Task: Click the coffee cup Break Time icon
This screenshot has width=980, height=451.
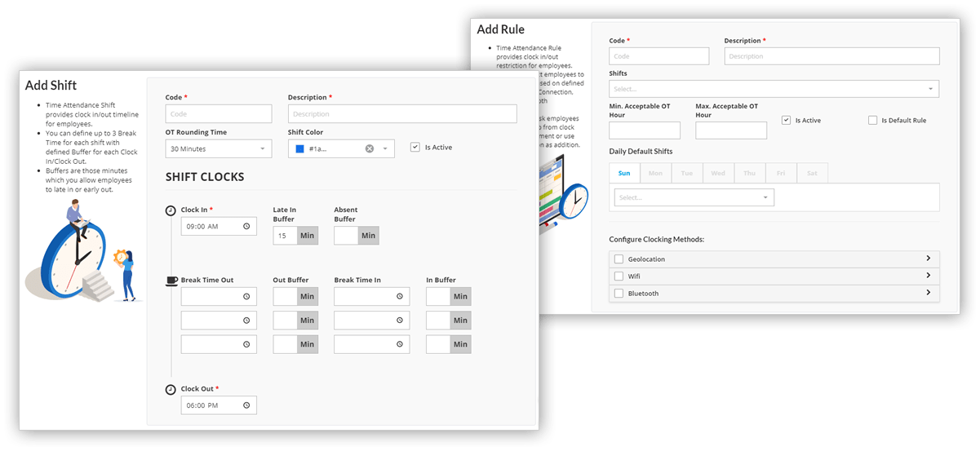Action: pos(171,281)
